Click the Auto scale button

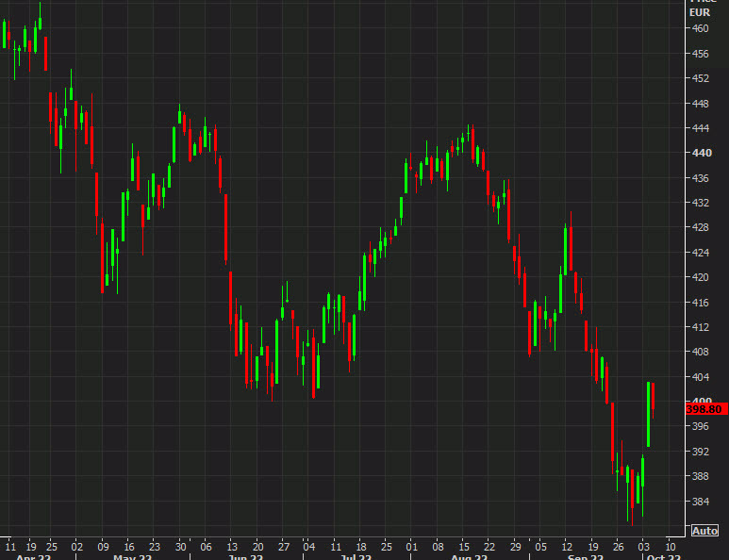point(704,531)
